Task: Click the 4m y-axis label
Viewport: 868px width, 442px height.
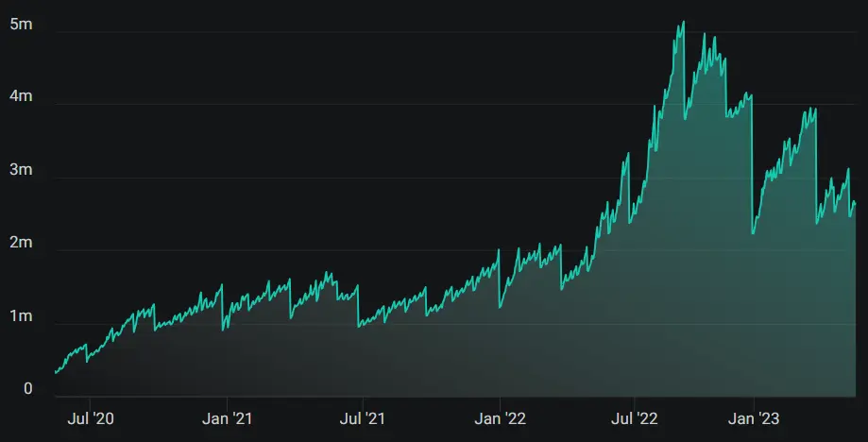Action: pos(21,97)
